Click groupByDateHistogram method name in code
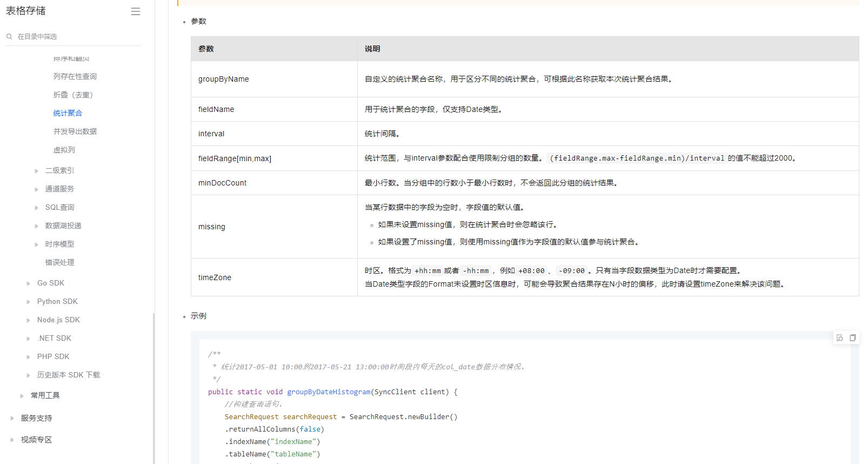Viewport: 868px width, 464px height. [x=329, y=392]
